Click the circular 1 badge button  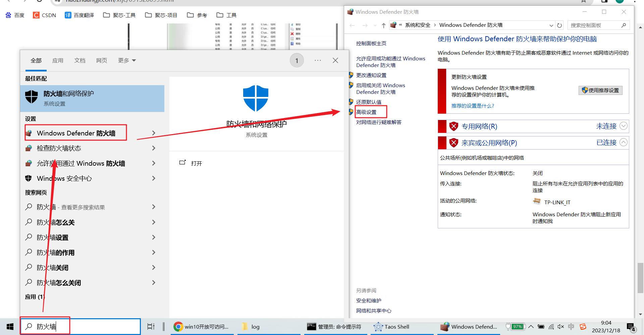[x=297, y=60]
